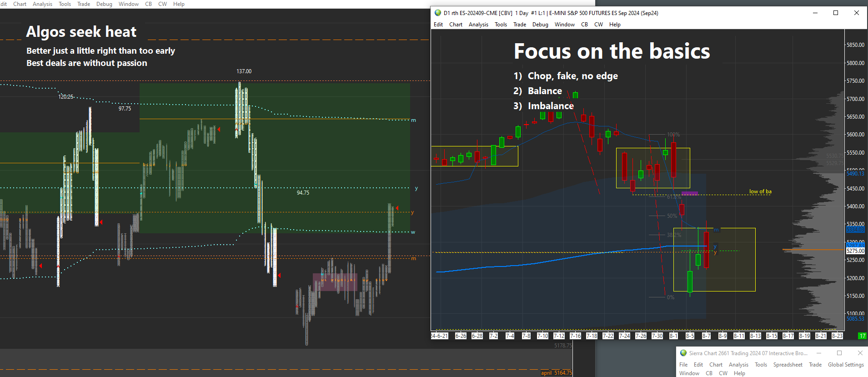Click the 5400.00 price scale label

[856, 206]
